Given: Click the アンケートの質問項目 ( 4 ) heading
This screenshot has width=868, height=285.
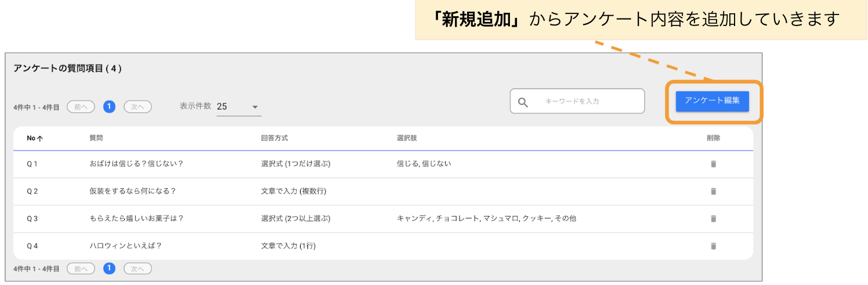Looking at the screenshot, I should [x=67, y=68].
